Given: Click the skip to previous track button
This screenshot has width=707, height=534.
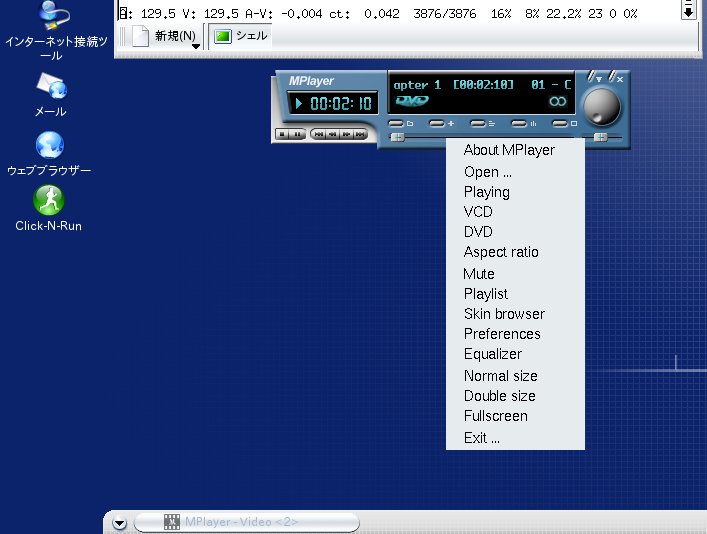Looking at the screenshot, I should [318, 133].
